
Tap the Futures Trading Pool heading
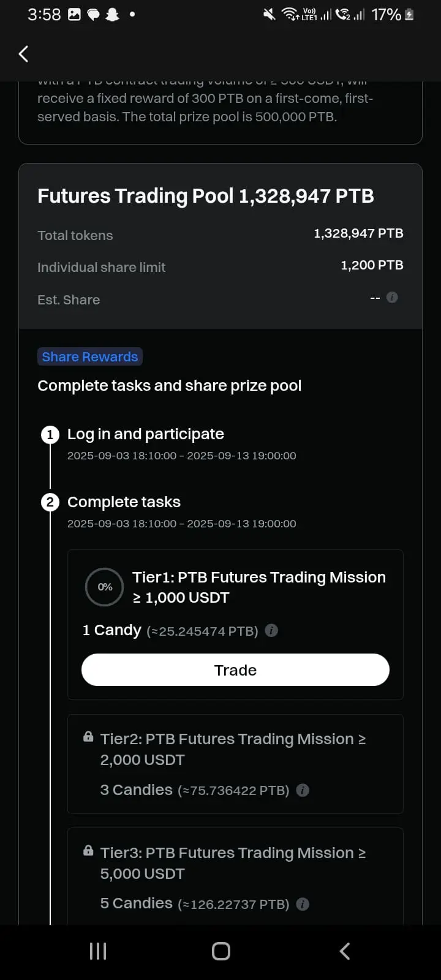pyautogui.click(x=206, y=196)
